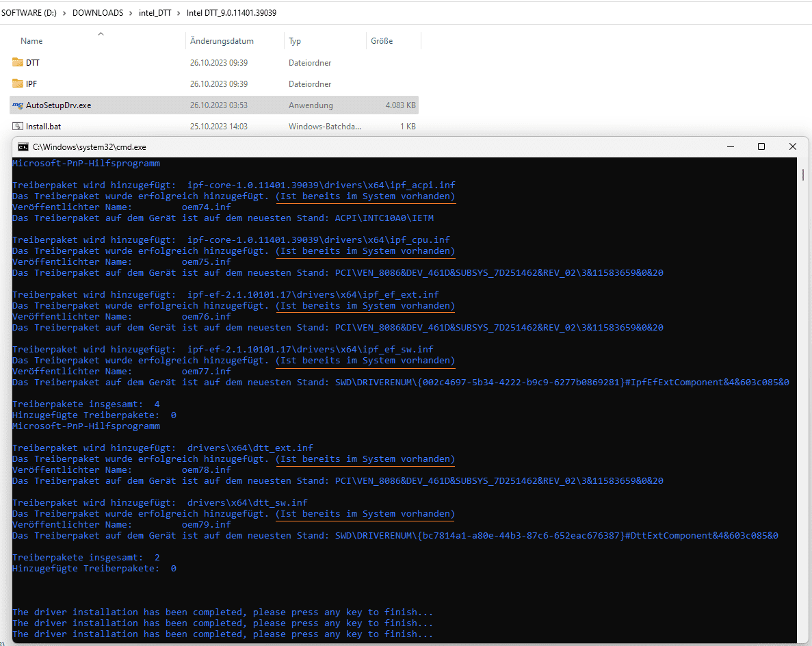Click dtt_ext.inf driver path line
This screenshot has height=646, width=812.
coord(163,448)
